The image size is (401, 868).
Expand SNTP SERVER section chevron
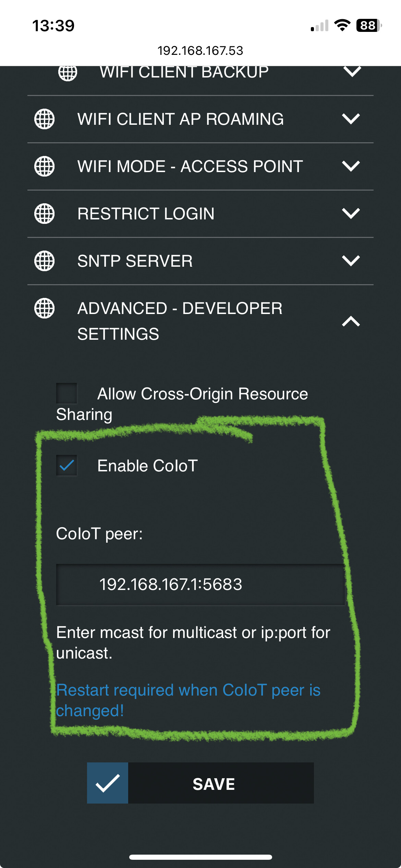351,261
